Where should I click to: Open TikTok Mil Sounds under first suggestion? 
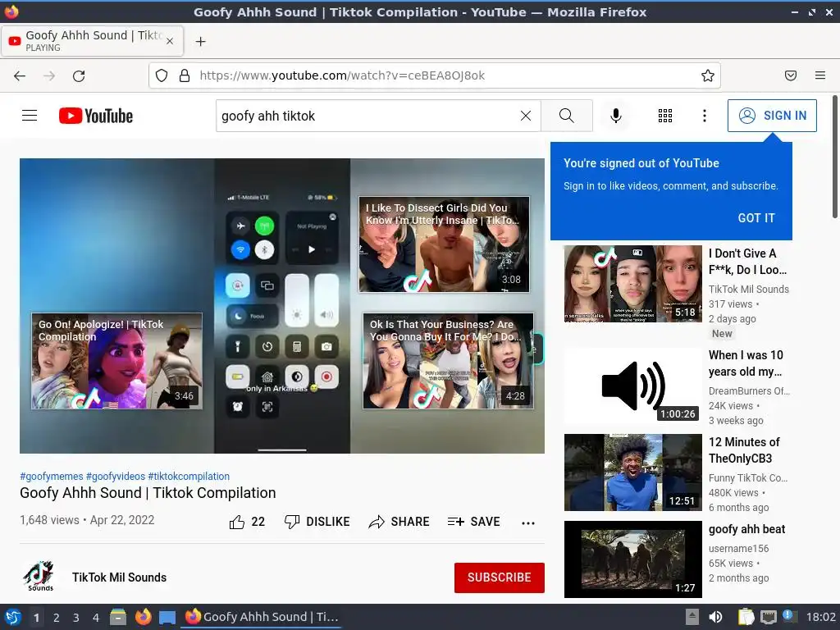point(748,290)
